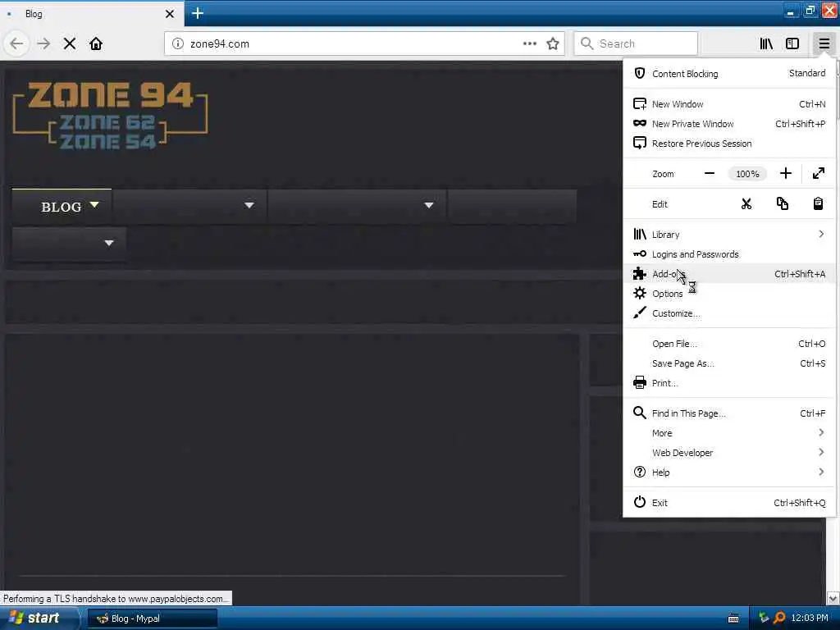Bookmark this page with the star
This screenshot has height=630, width=840.
click(553, 43)
